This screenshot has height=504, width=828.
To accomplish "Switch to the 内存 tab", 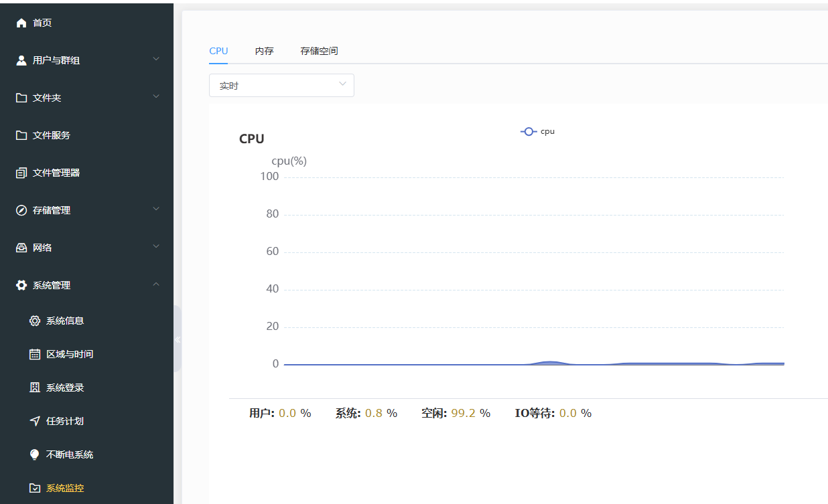I will 264,50.
